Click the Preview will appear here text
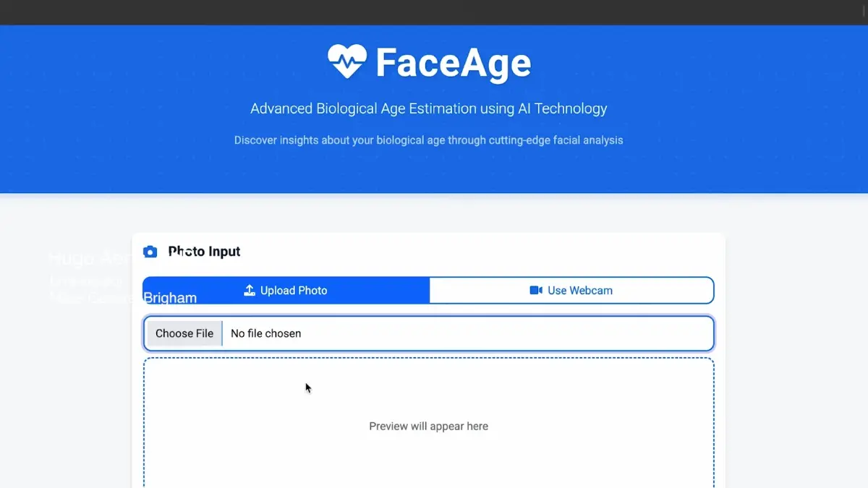The width and height of the screenshot is (868, 488). (x=428, y=426)
